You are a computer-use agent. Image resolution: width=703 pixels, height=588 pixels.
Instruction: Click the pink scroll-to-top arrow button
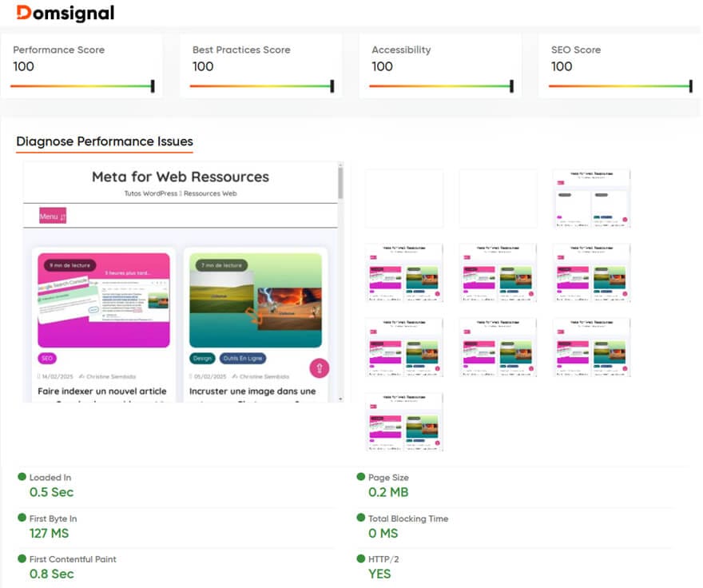pyautogui.click(x=320, y=368)
